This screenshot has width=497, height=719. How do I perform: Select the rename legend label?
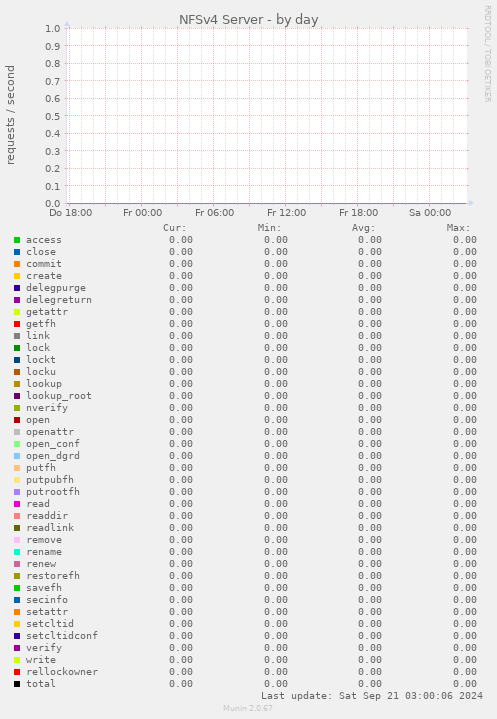(x=44, y=552)
